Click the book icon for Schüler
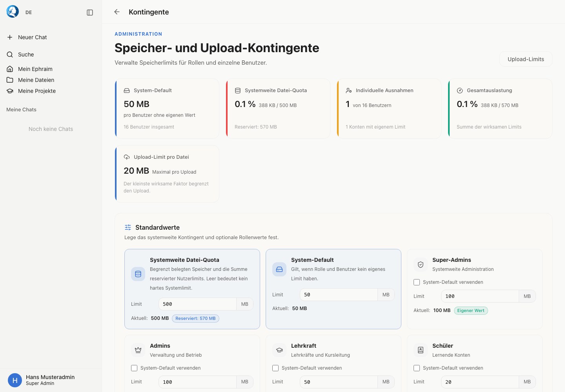The height and width of the screenshot is (392, 565). 421,350
